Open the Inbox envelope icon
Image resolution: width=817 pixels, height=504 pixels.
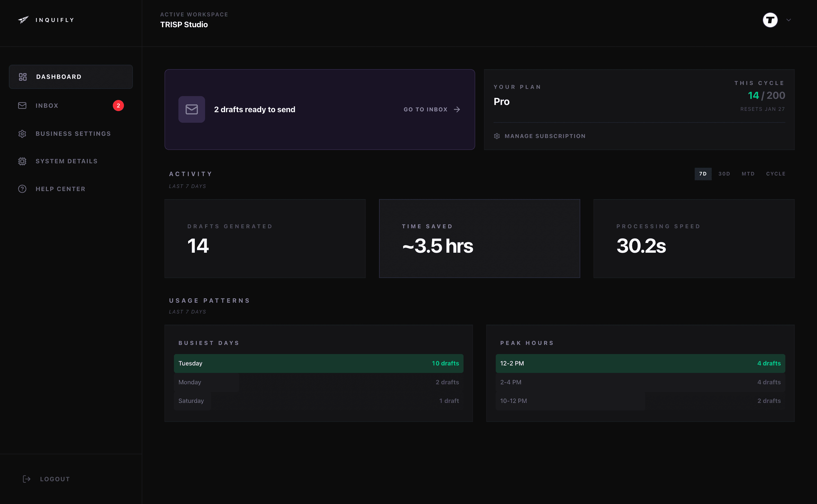[22, 105]
